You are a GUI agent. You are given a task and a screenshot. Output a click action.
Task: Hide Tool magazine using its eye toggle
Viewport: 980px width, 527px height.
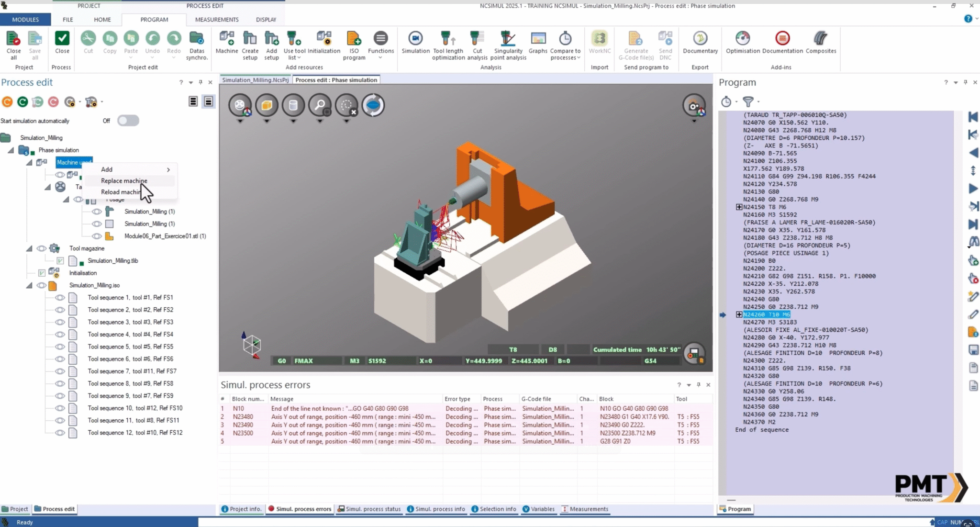click(41, 248)
